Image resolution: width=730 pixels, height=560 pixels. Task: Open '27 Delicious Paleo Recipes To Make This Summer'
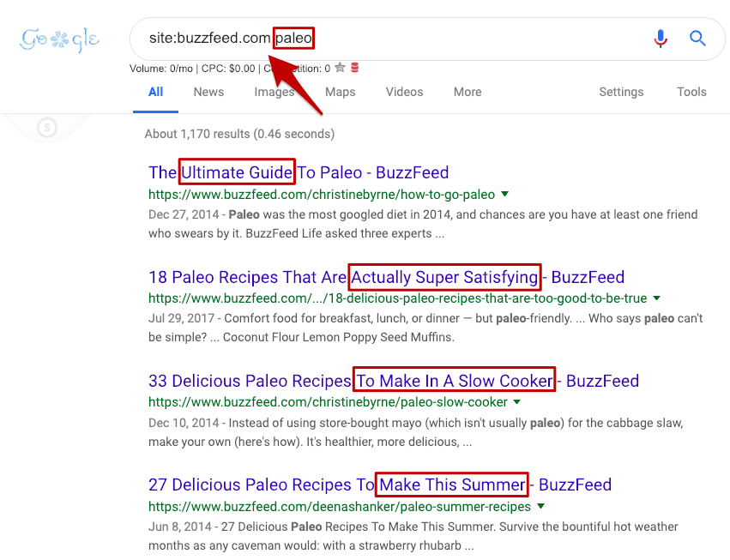(380, 485)
